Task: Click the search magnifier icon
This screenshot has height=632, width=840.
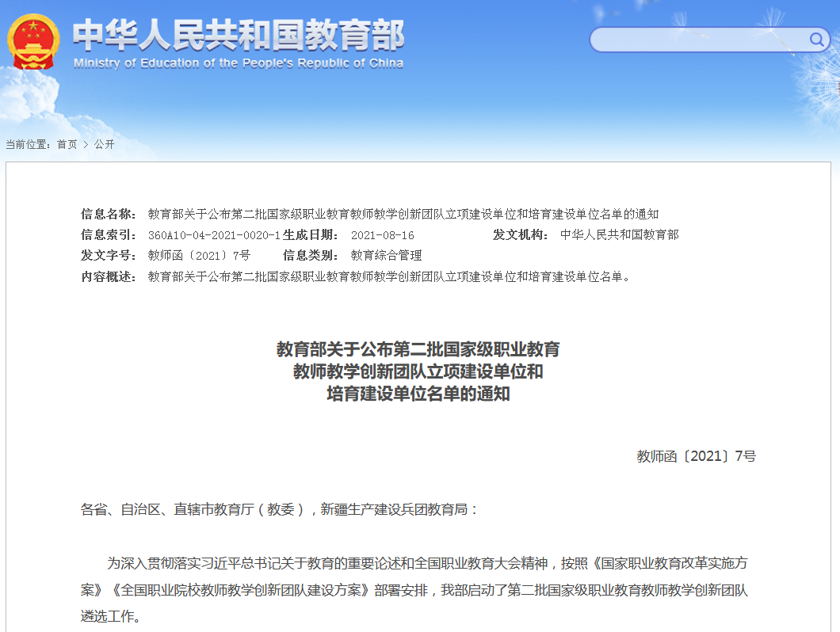Action: tap(816, 40)
